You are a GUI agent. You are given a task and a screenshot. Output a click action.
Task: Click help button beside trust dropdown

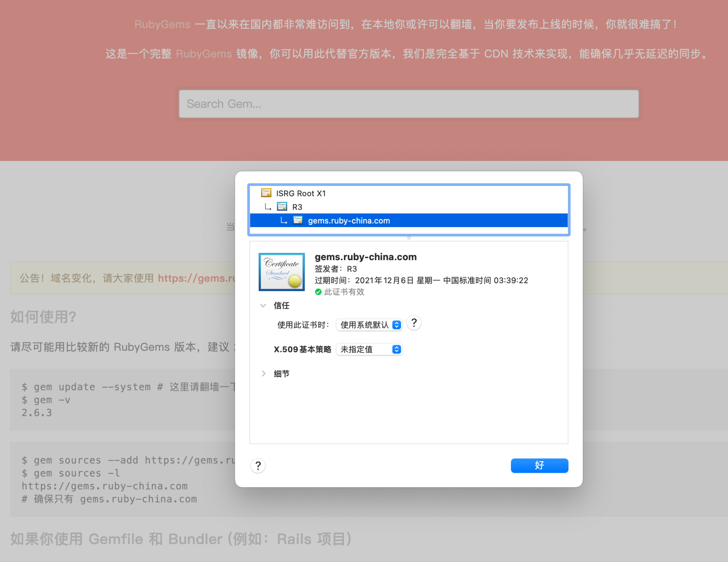414,323
